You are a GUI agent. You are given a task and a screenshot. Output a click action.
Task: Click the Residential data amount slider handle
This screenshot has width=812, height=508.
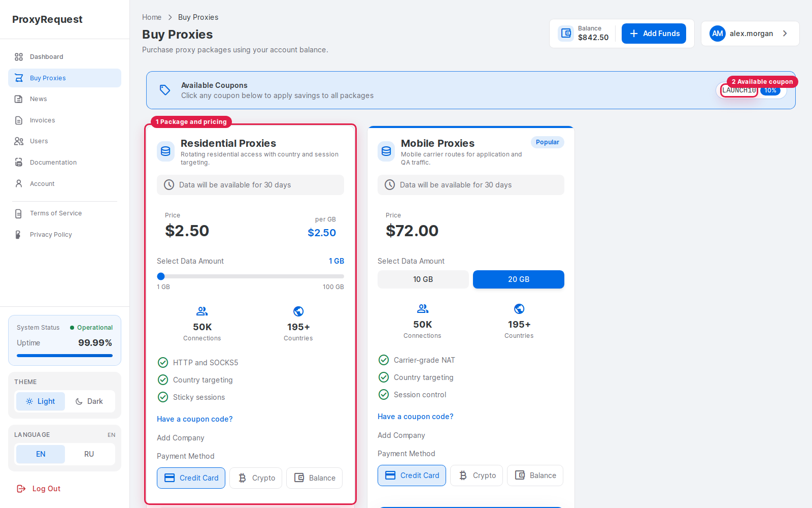pyautogui.click(x=161, y=276)
